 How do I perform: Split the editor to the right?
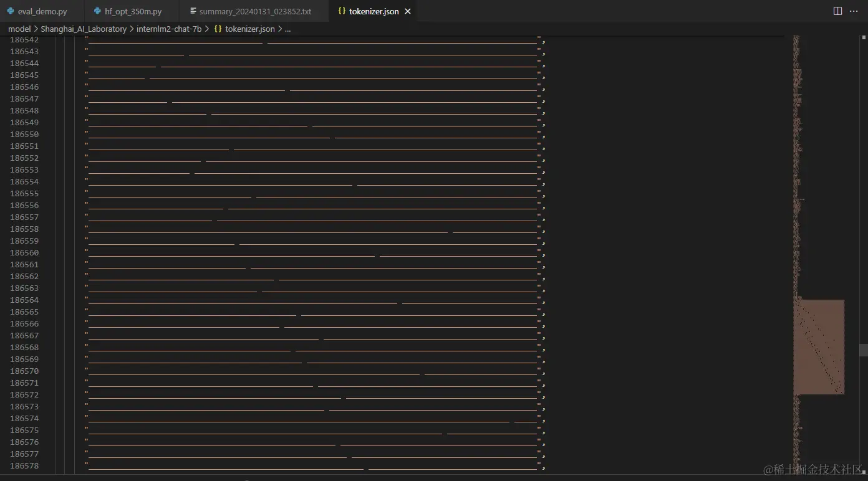pos(837,11)
